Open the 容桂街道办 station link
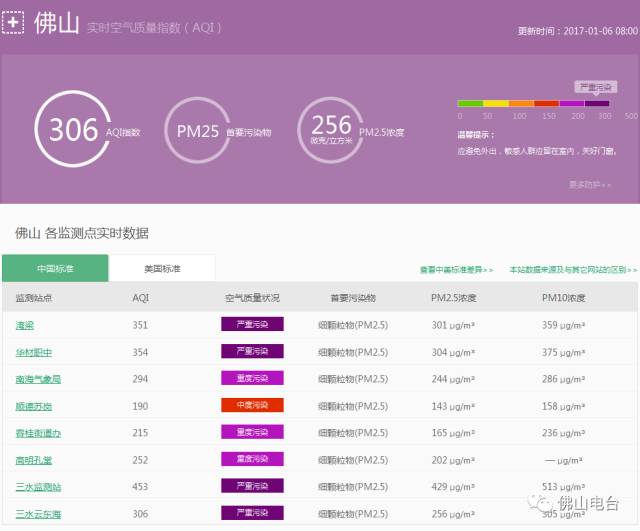This screenshot has height=531, width=640. coord(38,433)
